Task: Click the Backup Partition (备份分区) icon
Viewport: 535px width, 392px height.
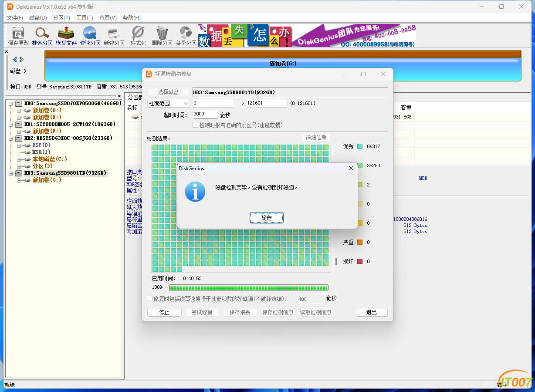Action: (x=186, y=36)
